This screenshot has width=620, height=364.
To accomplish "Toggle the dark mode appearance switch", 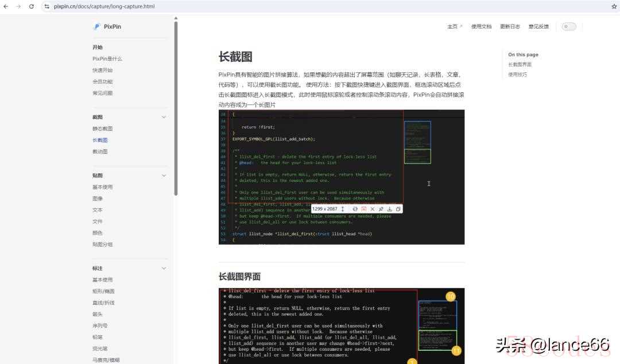I will tap(568, 26).
